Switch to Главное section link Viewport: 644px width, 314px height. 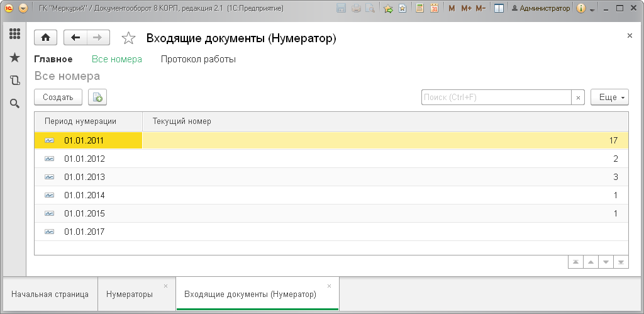(x=53, y=59)
